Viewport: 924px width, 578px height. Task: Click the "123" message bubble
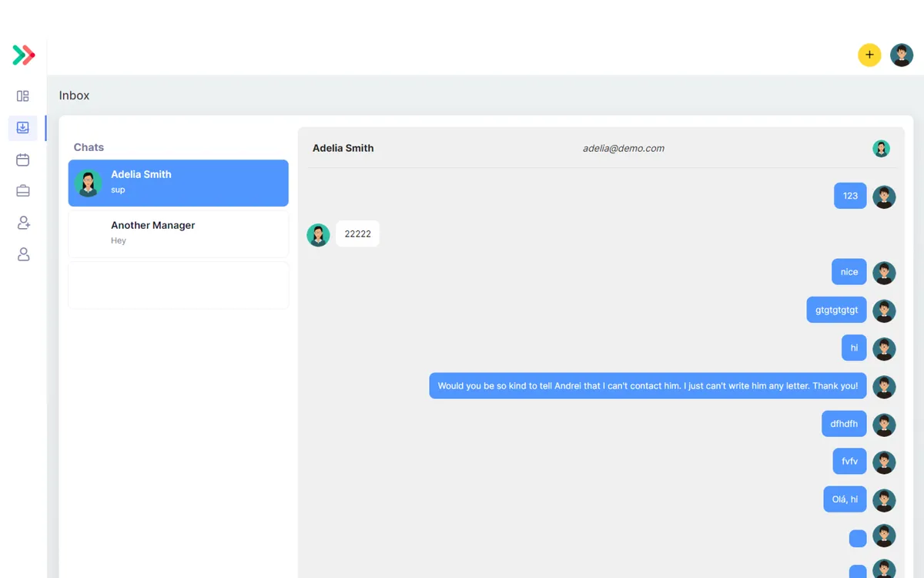click(850, 196)
